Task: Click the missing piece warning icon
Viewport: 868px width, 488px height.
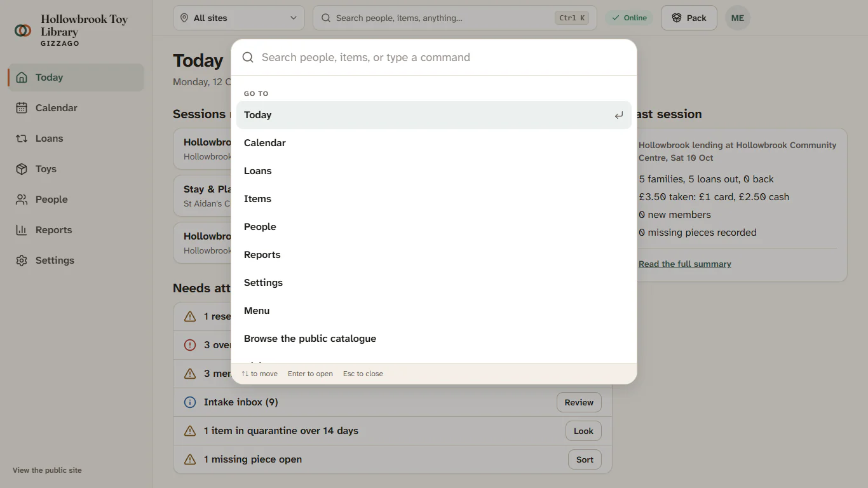Action: [x=189, y=459]
